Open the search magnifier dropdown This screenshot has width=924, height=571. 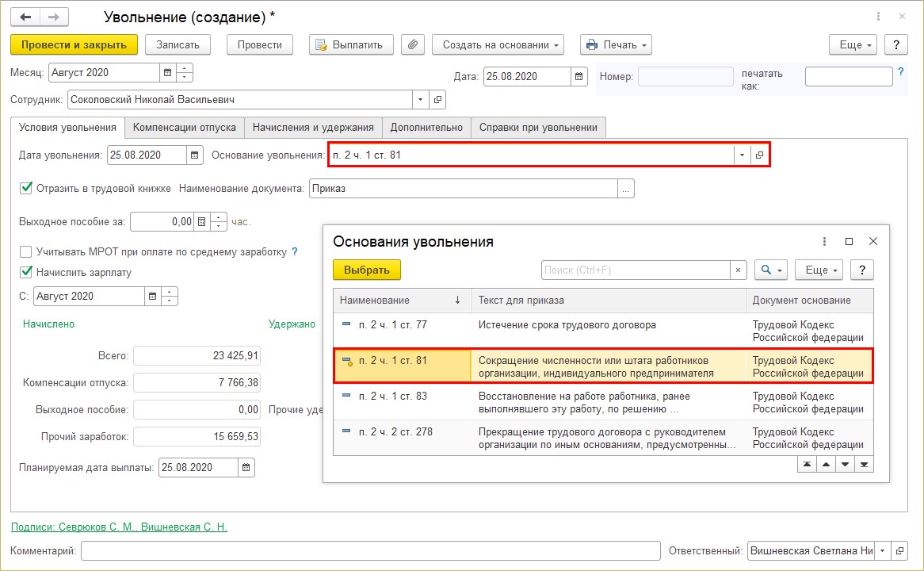pos(771,270)
